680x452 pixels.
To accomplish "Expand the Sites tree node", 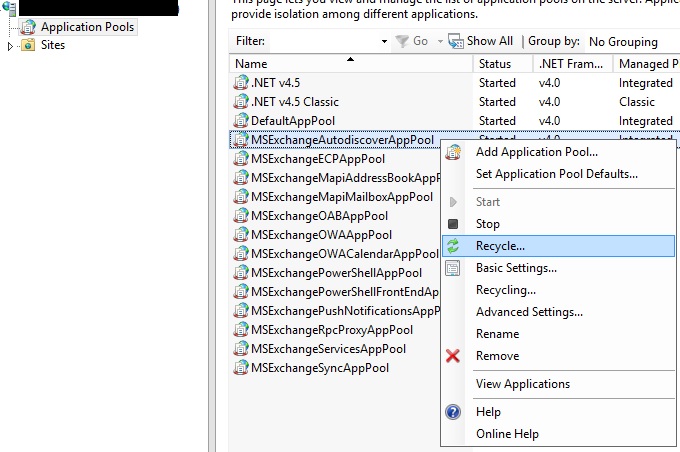I will tap(10, 46).
